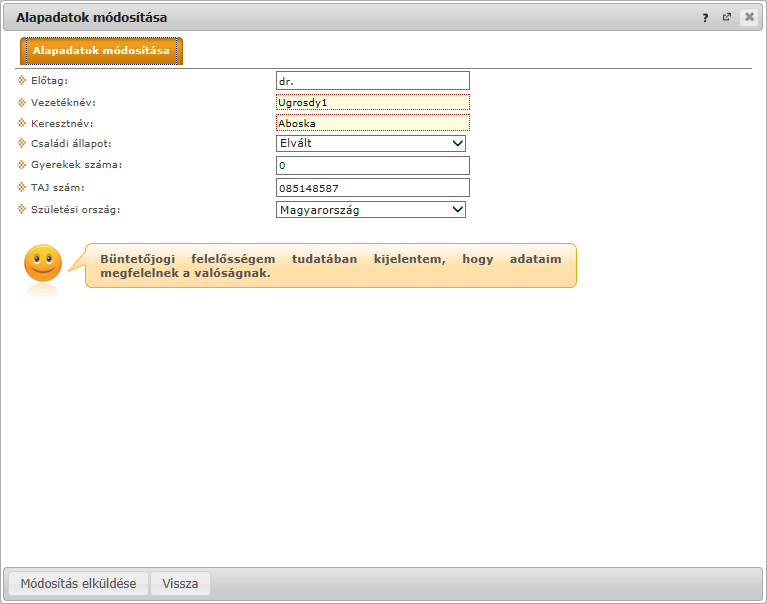
Task: Click the diamond bullet beside TAJ szám
Action: tap(22, 187)
